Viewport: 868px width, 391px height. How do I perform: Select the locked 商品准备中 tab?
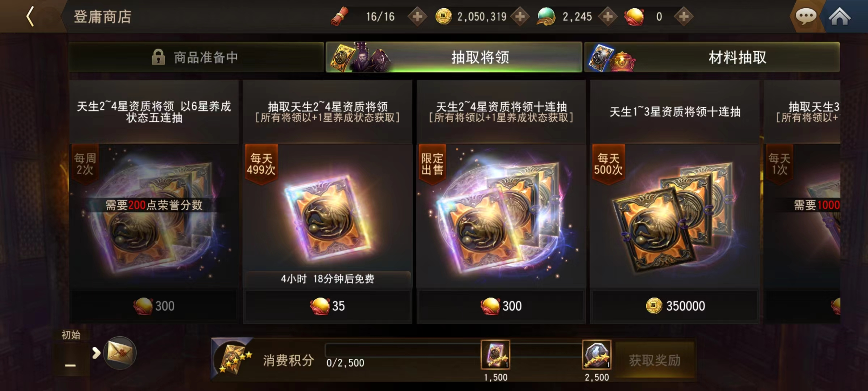coord(196,57)
